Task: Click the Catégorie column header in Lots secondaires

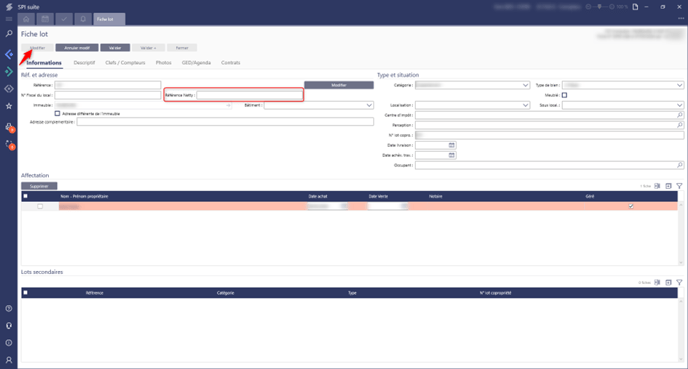Action: tap(226, 293)
